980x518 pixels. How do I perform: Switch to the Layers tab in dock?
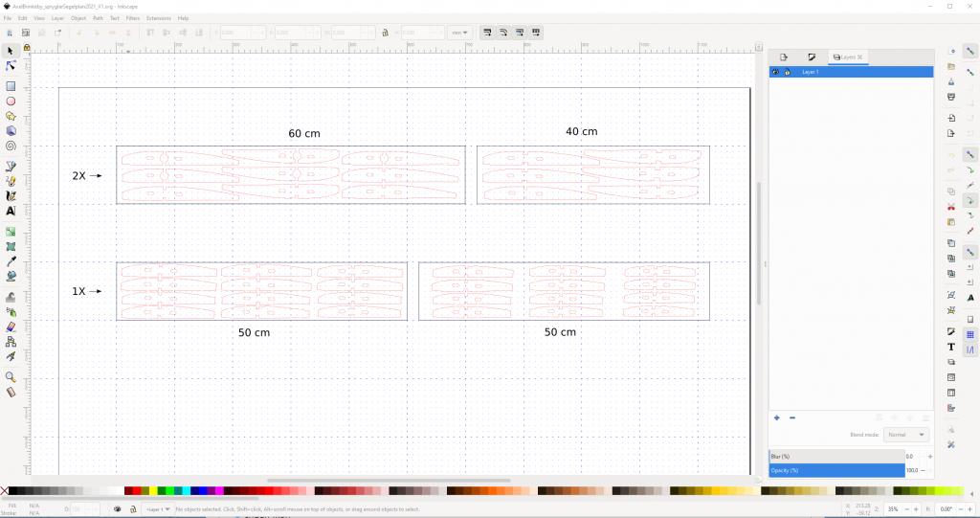tap(848, 57)
